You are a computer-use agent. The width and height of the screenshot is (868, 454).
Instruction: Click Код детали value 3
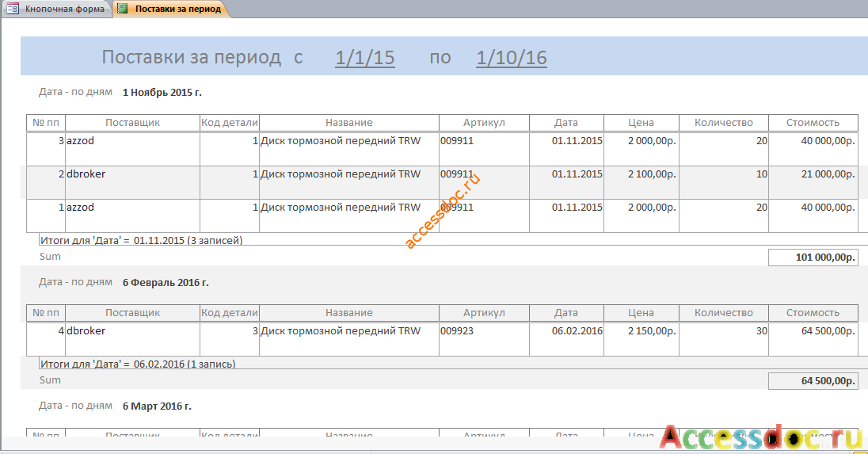pos(229,339)
